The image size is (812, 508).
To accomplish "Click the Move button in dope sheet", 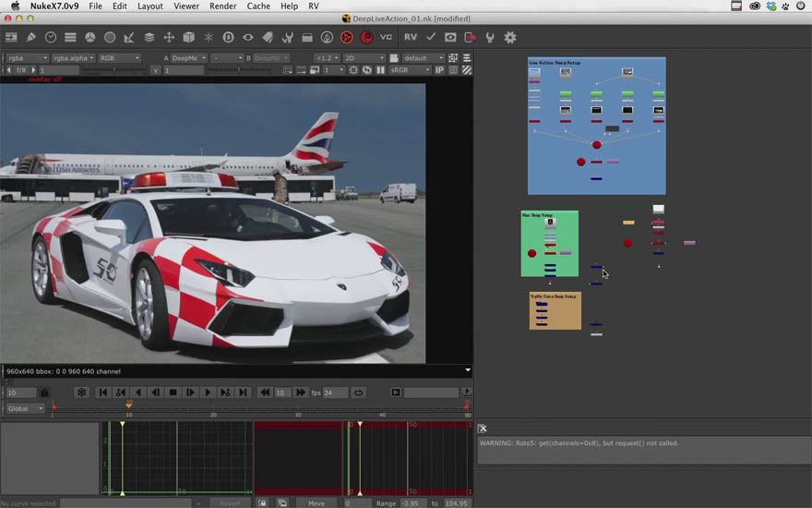I will pos(316,502).
